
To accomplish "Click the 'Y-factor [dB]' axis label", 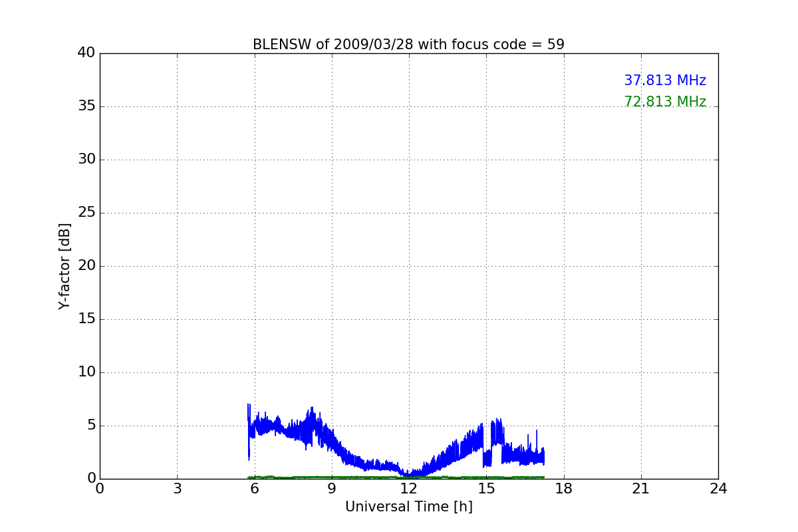I will click(65, 266).
